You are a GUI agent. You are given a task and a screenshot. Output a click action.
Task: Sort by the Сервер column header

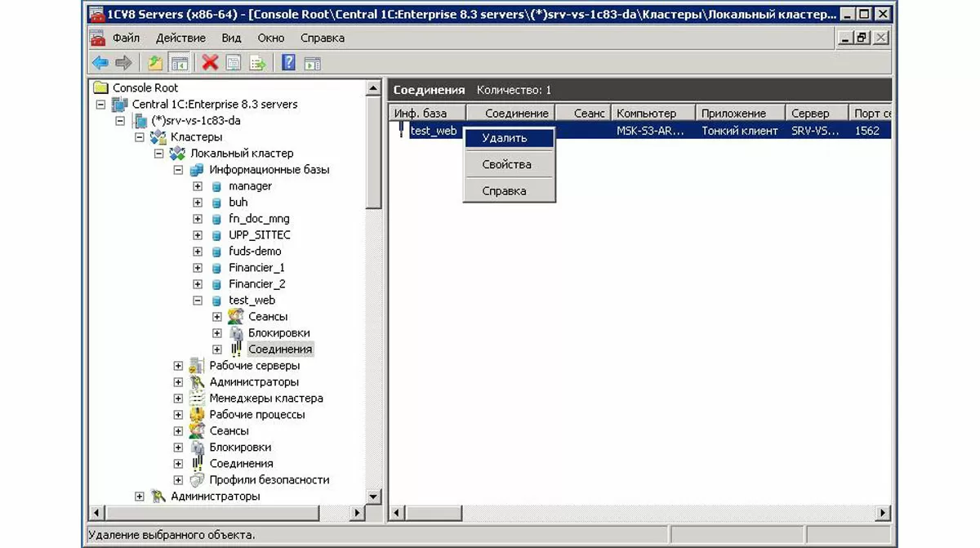tap(817, 114)
